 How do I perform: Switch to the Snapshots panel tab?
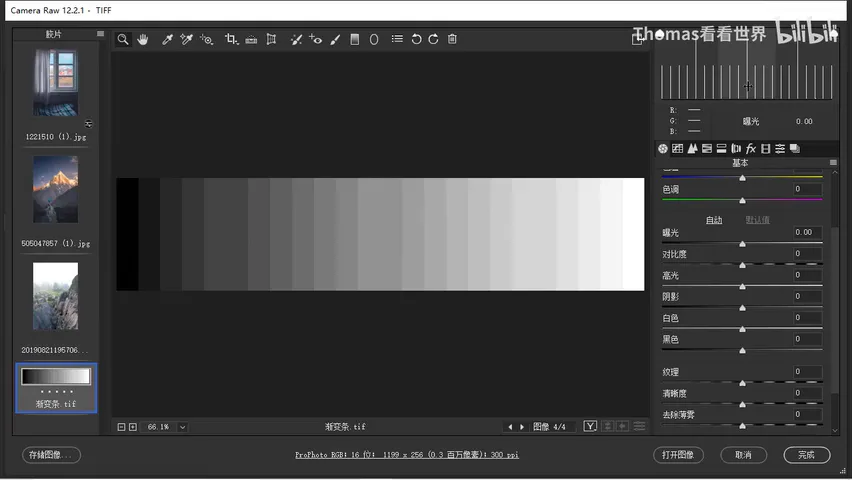pyautogui.click(x=795, y=148)
